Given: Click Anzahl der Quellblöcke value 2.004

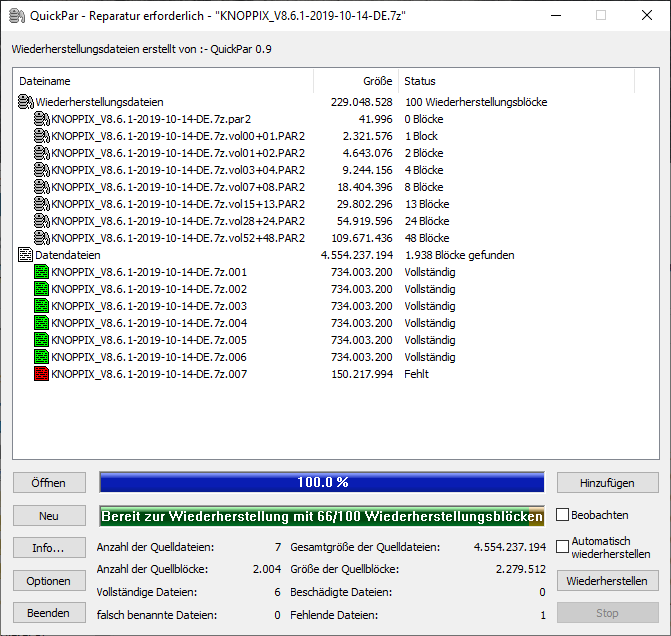Looking at the screenshot, I should [267, 569].
